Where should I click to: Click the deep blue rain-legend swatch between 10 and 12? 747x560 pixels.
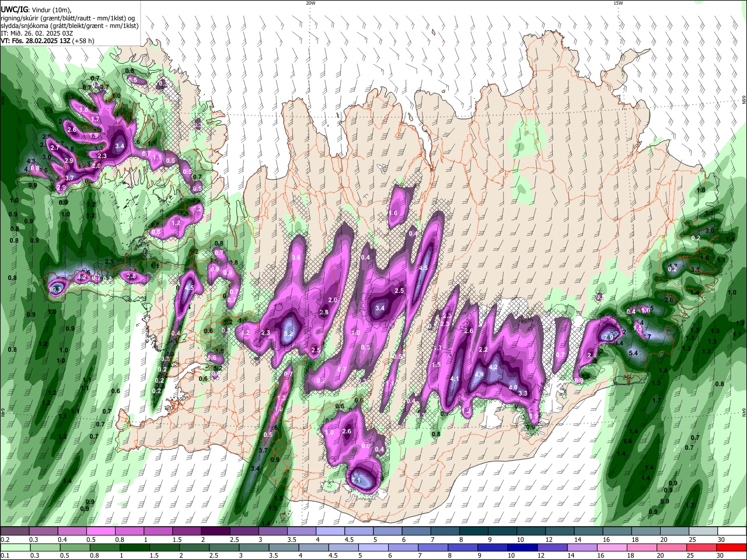522,547
